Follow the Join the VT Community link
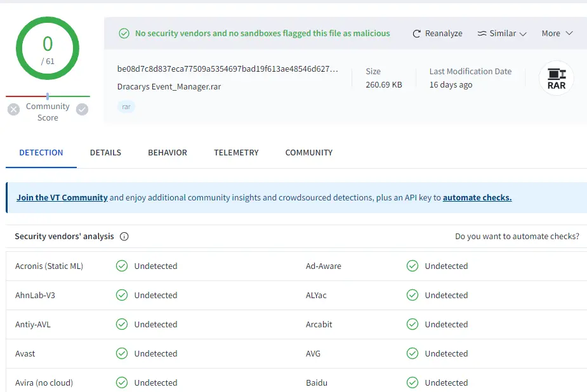 [x=62, y=197]
